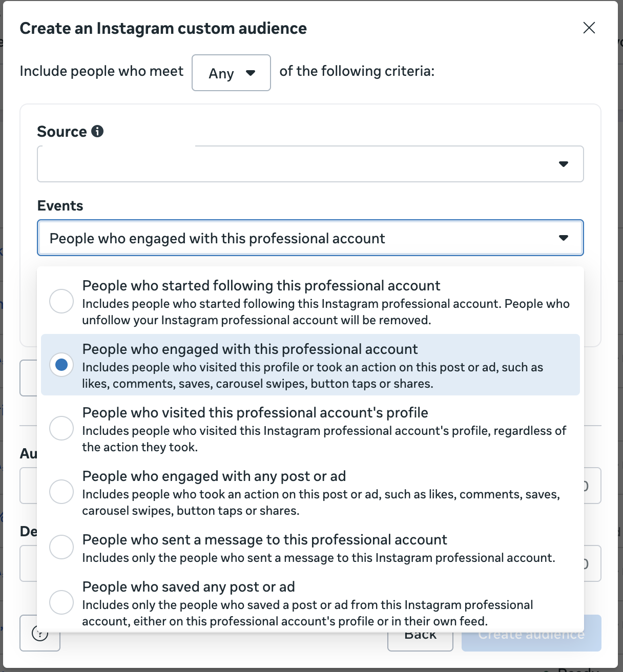Viewport: 623px width, 672px height.
Task: Select the 'engaged with any post or ad' radio
Action: (x=61, y=492)
